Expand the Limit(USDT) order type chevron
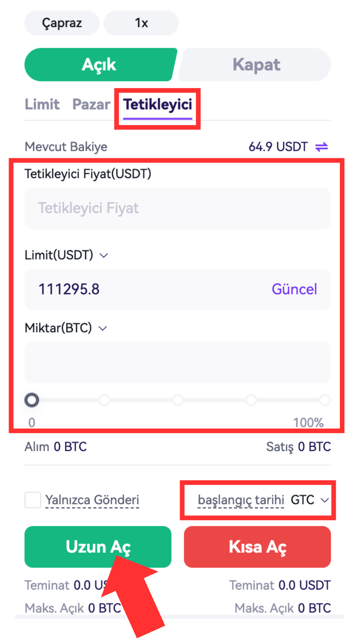The height and width of the screenshot is (644, 352). pos(104,255)
